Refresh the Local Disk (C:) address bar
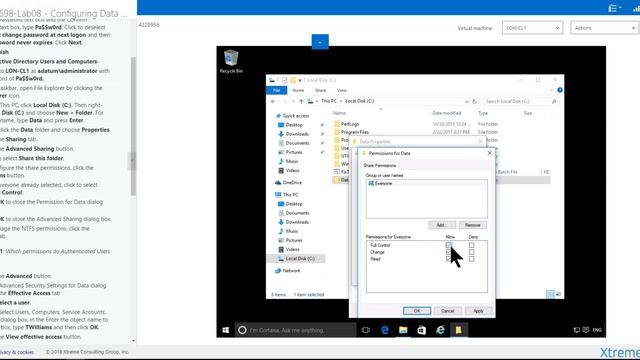640x360 pixels. 474,101
